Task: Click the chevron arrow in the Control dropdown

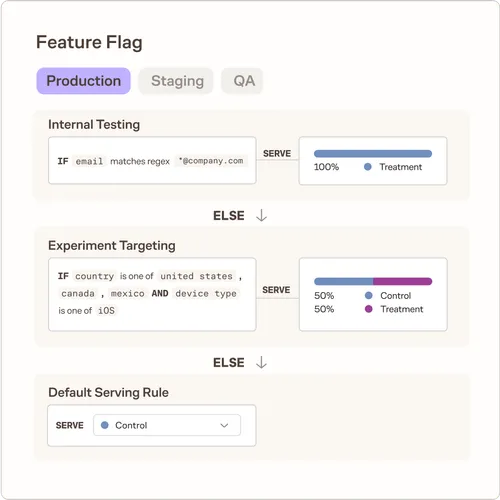Action: tap(224, 425)
